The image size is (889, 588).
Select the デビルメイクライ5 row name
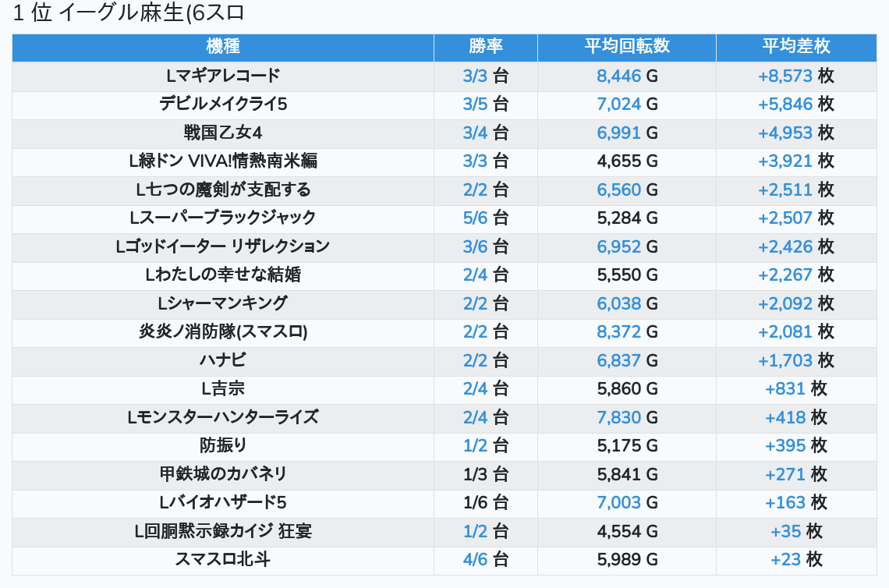223,104
